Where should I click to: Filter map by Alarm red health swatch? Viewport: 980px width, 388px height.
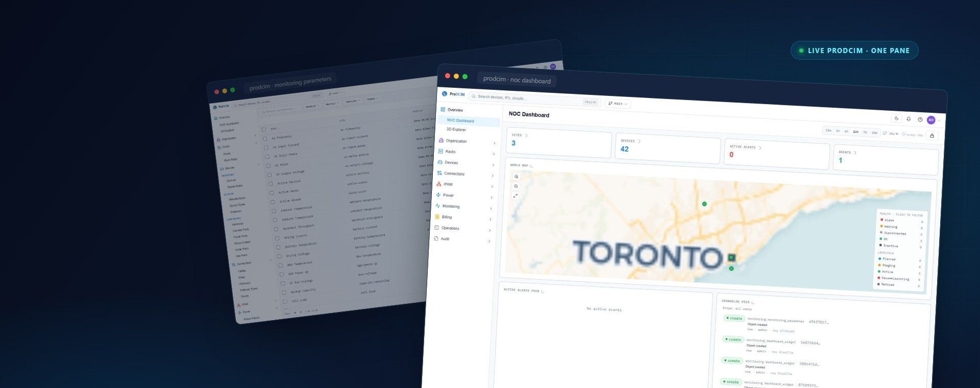(x=882, y=220)
